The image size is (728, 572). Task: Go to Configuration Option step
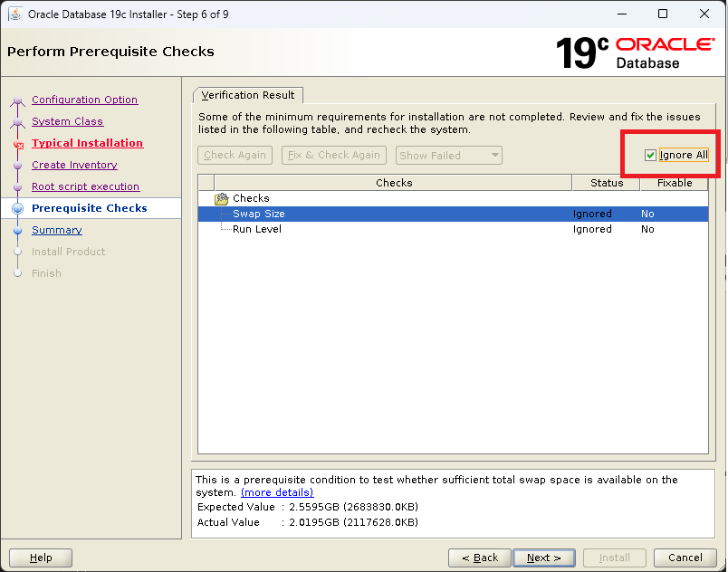[84, 100]
